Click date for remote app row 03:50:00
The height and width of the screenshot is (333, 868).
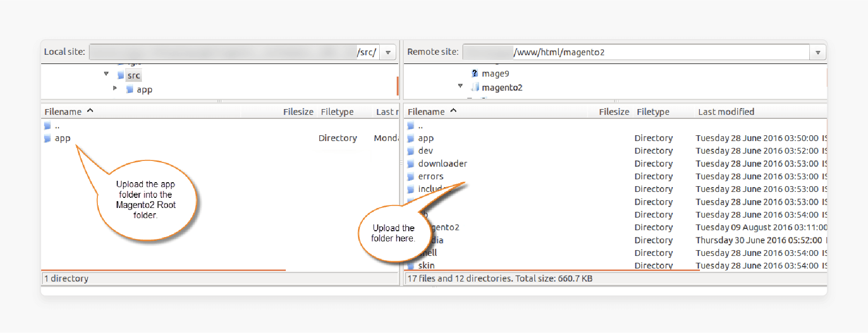760,138
